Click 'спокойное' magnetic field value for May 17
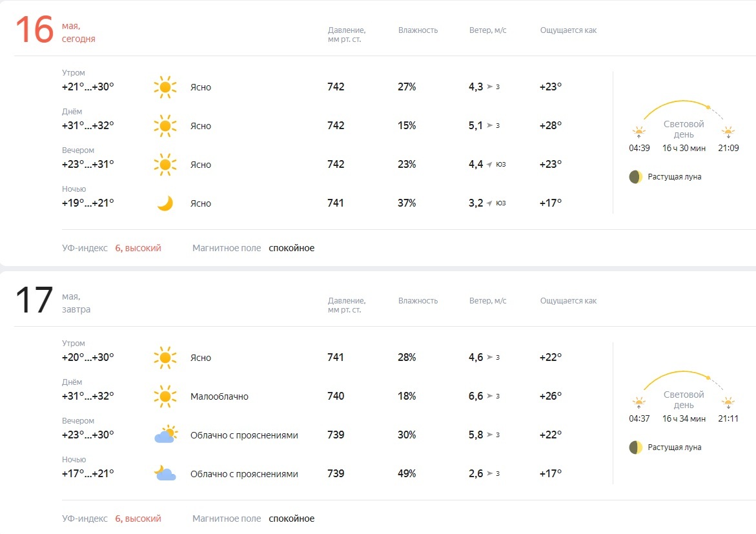756x534 pixels. tap(291, 519)
